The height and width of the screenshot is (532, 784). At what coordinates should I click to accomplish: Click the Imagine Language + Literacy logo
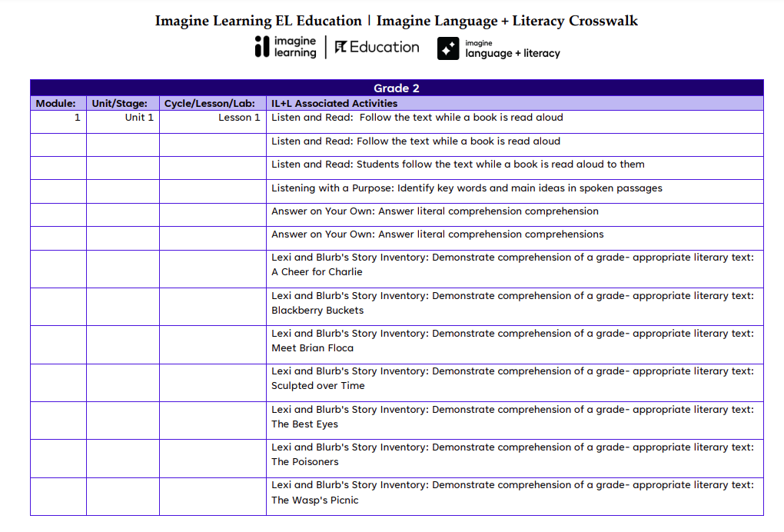pos(498,49)
